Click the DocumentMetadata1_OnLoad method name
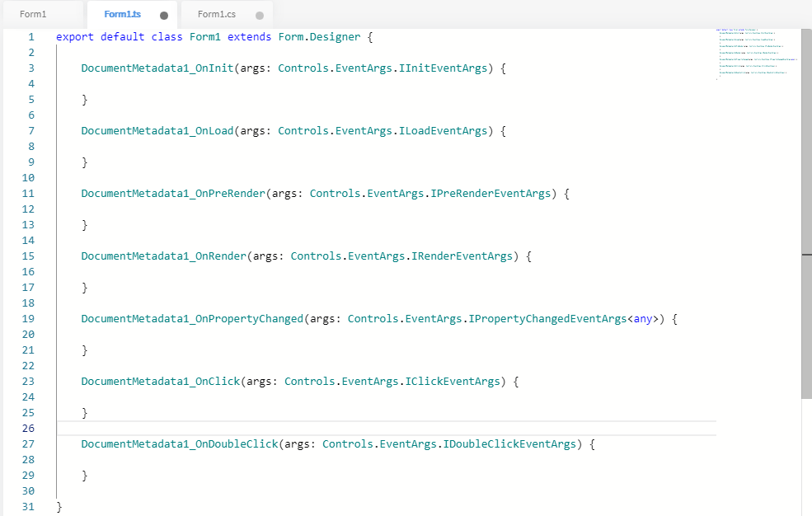Screen dimensions: 812x516 point(157,131)
